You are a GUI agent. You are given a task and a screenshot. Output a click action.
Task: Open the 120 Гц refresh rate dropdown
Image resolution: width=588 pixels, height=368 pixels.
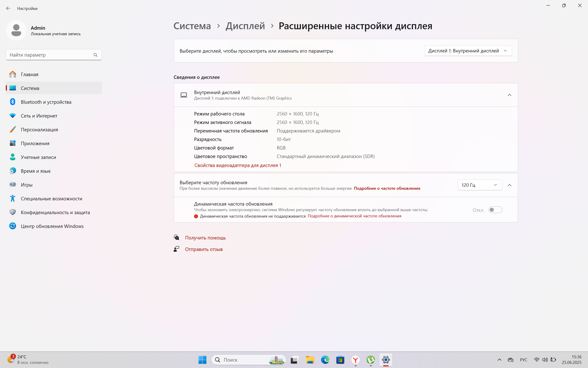pyautogui.click(x=480, y=185)
